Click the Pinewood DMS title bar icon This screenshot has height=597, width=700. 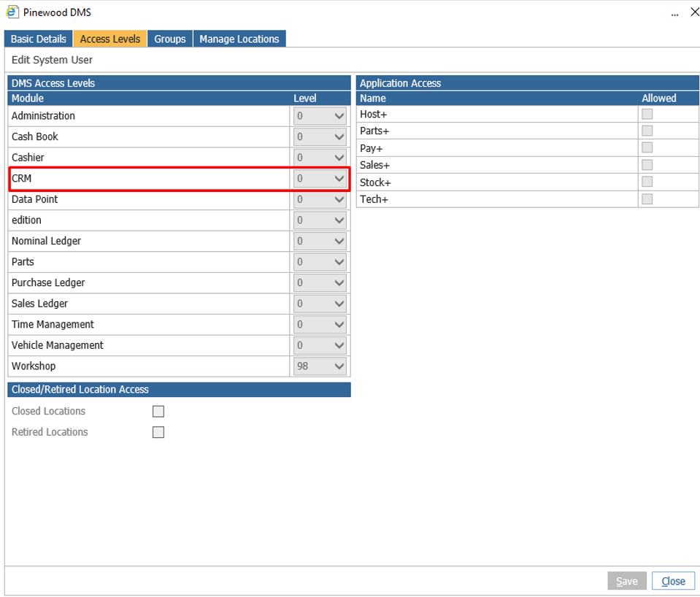point(10,12)
